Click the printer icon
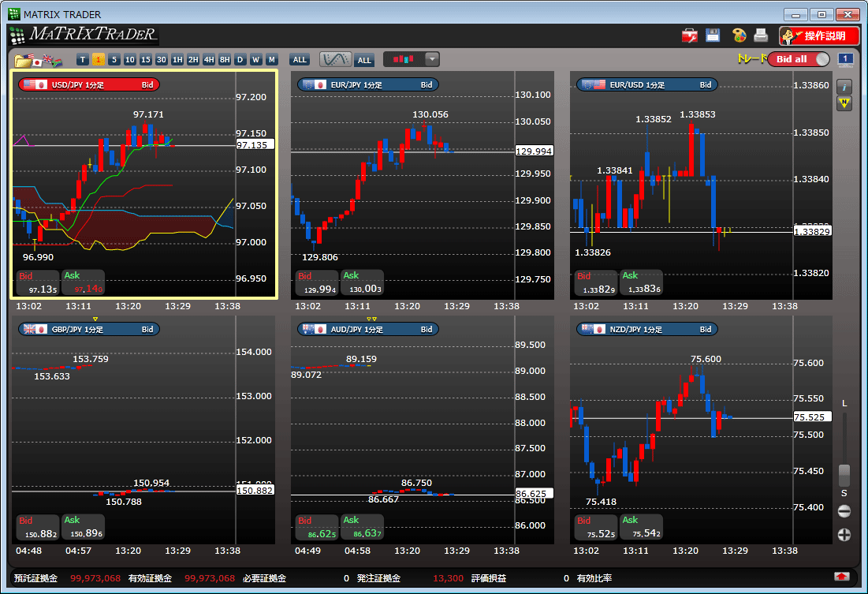The width and height of the screenshot is (868, 594). (x=761, y=35)
